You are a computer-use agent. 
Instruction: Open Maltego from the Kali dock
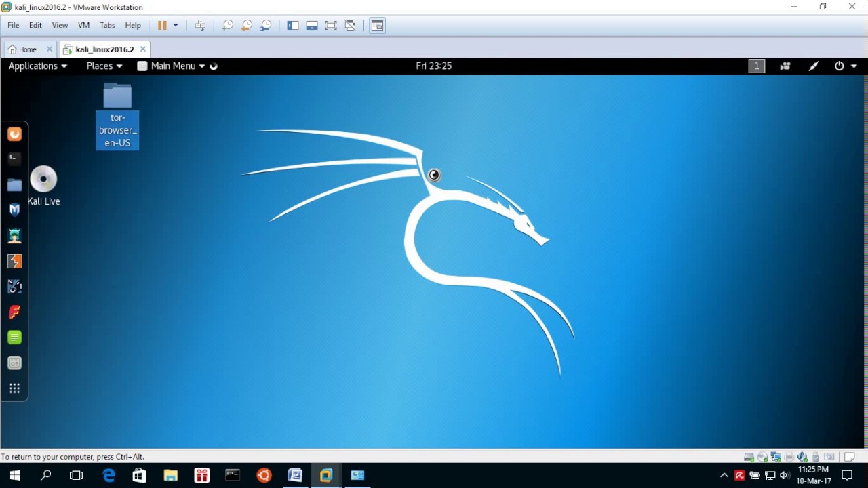14,287
